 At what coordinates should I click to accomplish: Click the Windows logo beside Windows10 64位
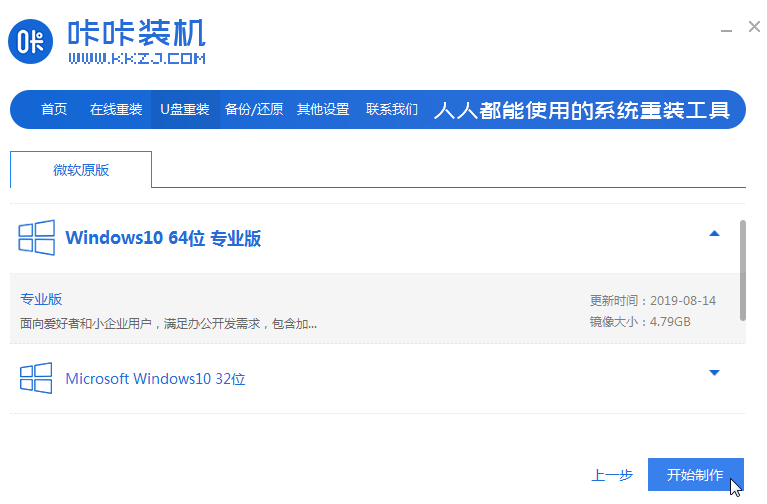[36, 238]
